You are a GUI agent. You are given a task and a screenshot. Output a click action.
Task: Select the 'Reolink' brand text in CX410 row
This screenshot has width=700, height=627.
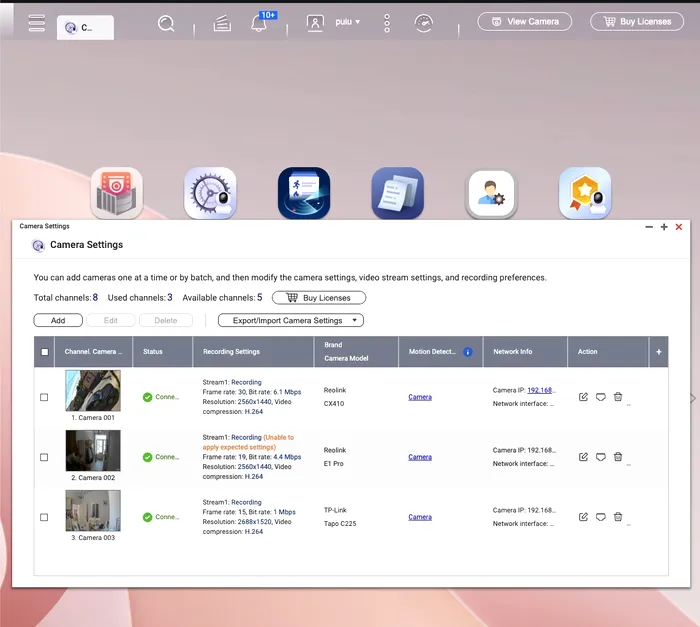[x=335, y=390]
